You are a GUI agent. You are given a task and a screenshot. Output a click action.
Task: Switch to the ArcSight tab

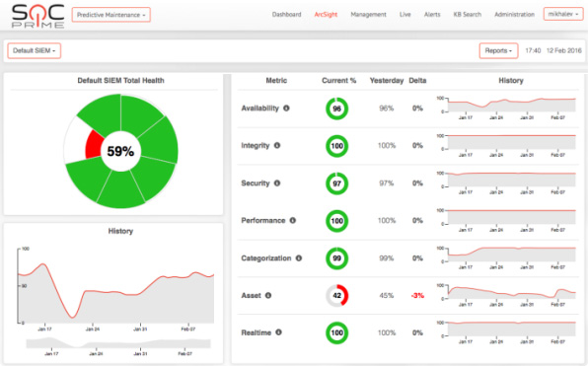coord(326,14)
